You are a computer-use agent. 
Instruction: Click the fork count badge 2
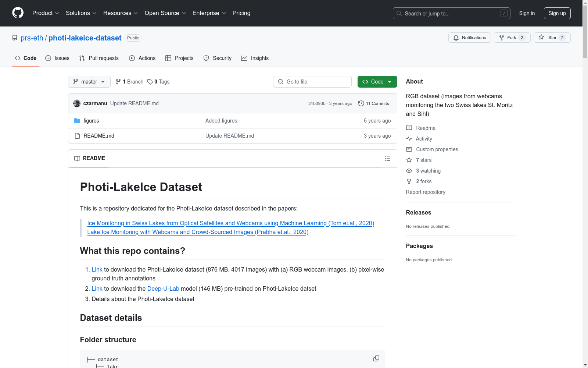click(x=522, y=38)
